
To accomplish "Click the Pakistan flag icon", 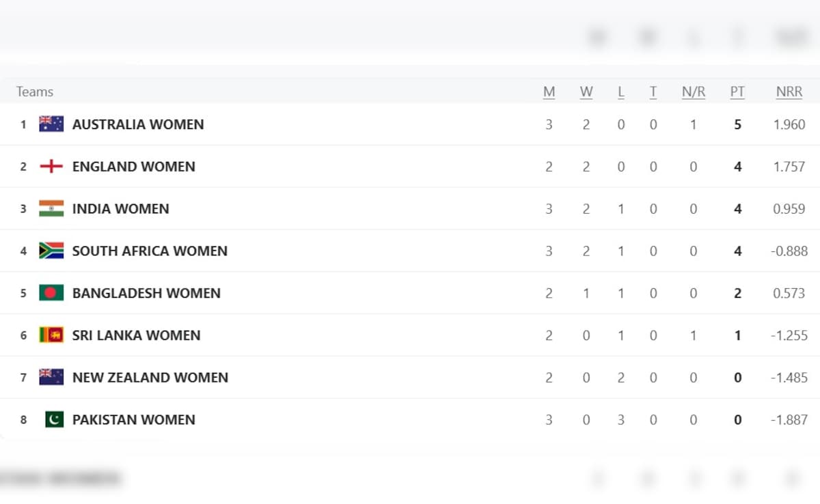I will coord(54,419).
